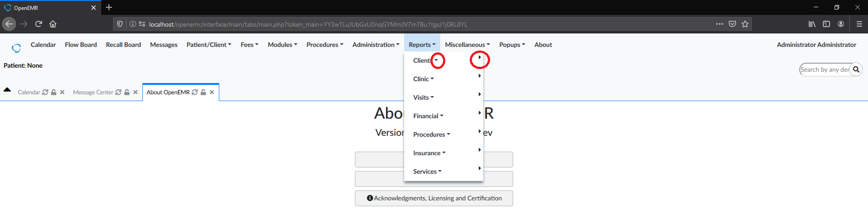The width and height of the screenshot is (868, 213).
Task: Expand the Administration menu
Action: (376, 45)
